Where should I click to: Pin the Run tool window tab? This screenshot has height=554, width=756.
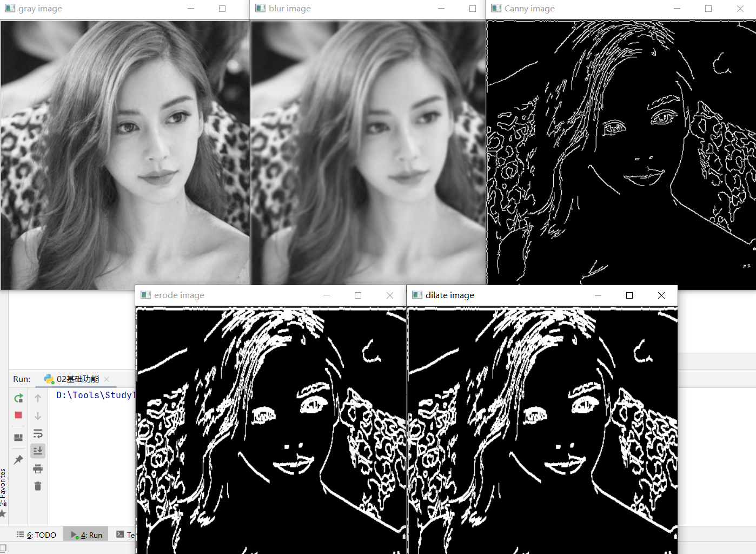tap(18, 459)
